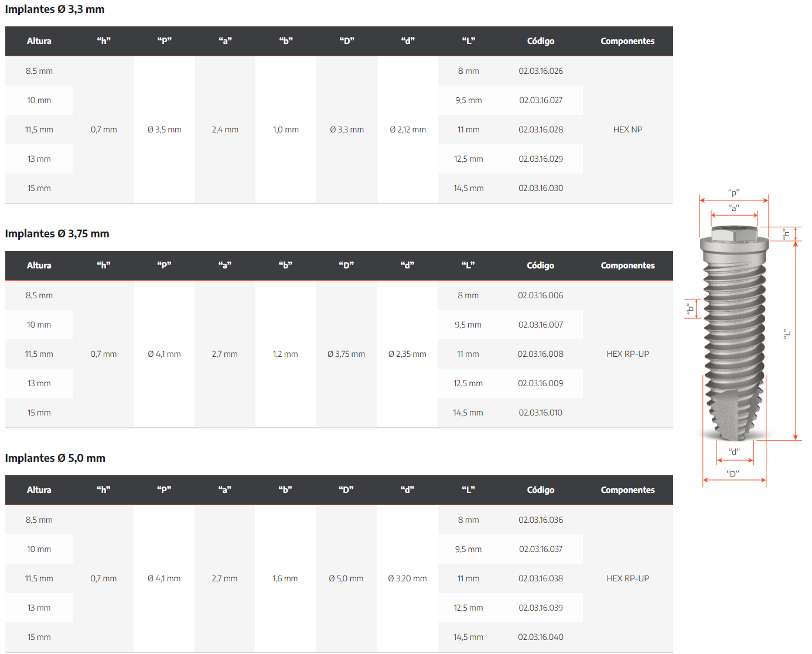812x654 pixels.
Task: Click code 02.03.16.008
Action: (x=540, y=354)
